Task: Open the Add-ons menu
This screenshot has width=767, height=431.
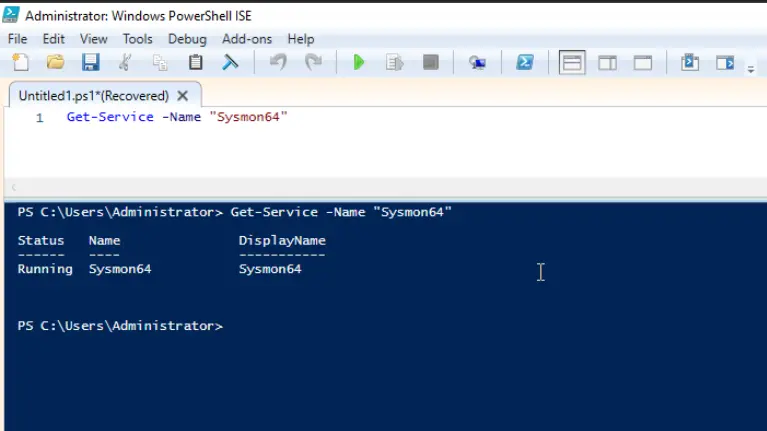Action: coord(247,39)
